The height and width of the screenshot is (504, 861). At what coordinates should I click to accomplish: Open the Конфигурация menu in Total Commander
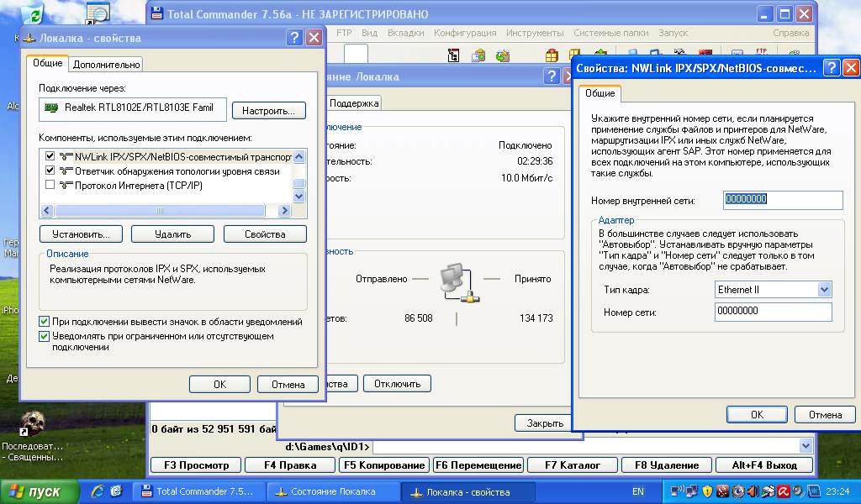tap(465, 33)
